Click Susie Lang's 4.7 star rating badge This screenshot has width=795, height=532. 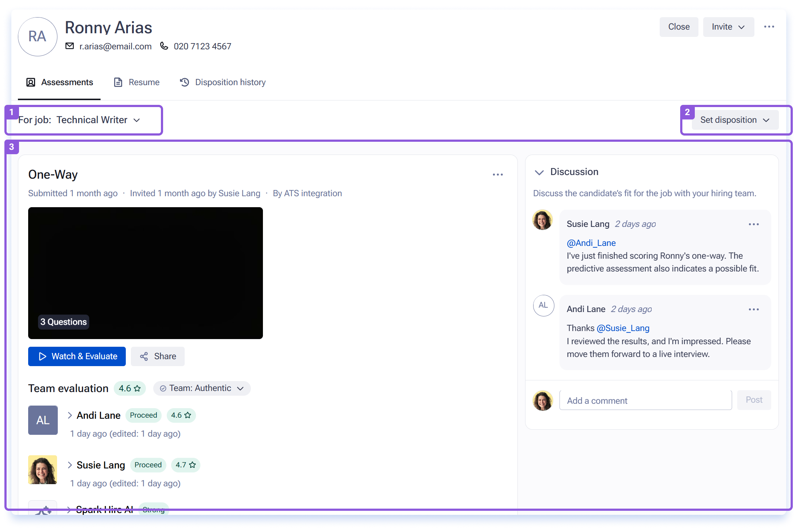pyautogui.click(x=185, y=465)
